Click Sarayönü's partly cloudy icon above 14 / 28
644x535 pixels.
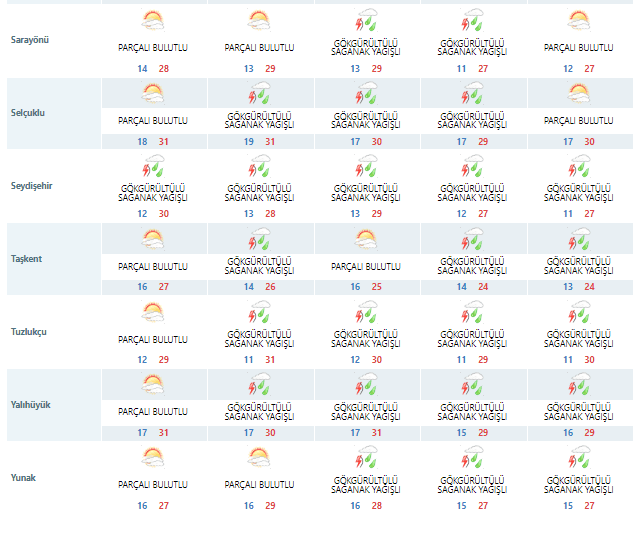tap(152, 21)
